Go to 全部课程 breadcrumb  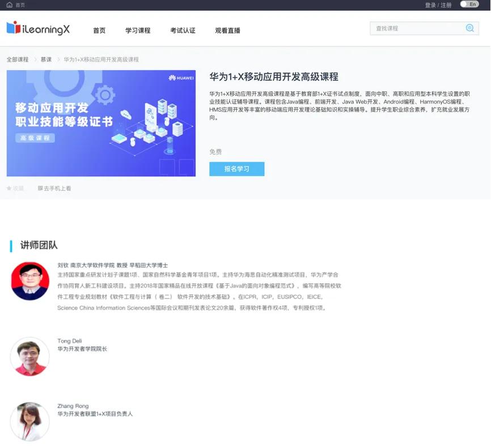[x=18, y=59]
